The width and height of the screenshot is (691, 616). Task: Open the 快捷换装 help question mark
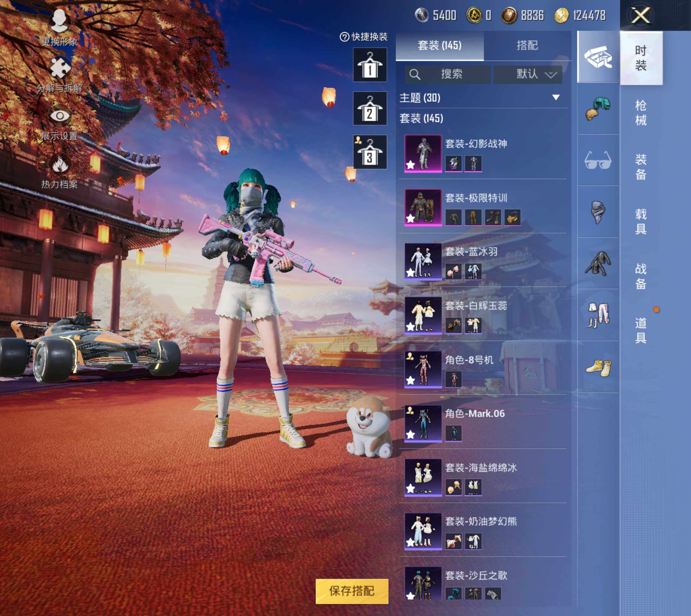coord(344,37)
